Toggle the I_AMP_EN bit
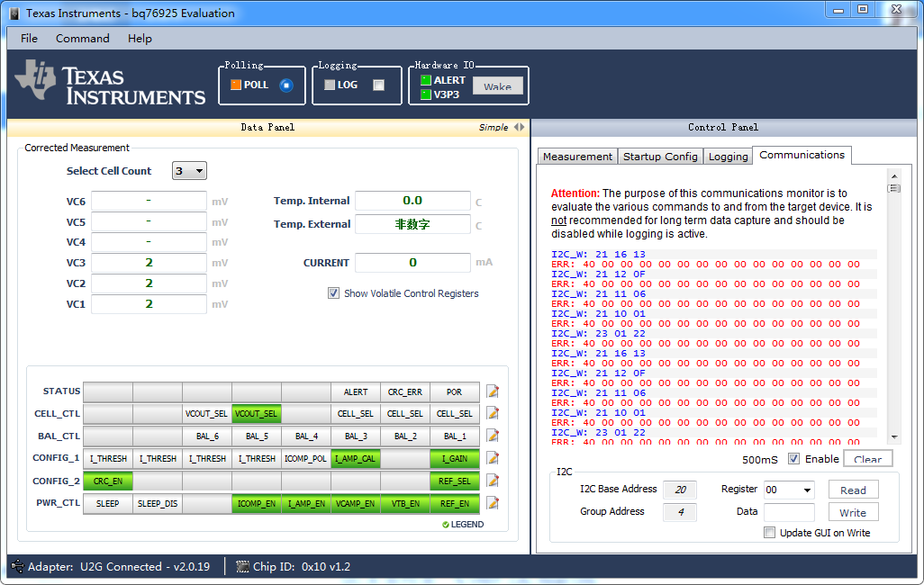This screenshot has width=924, height=585. [x=306, y=504]
